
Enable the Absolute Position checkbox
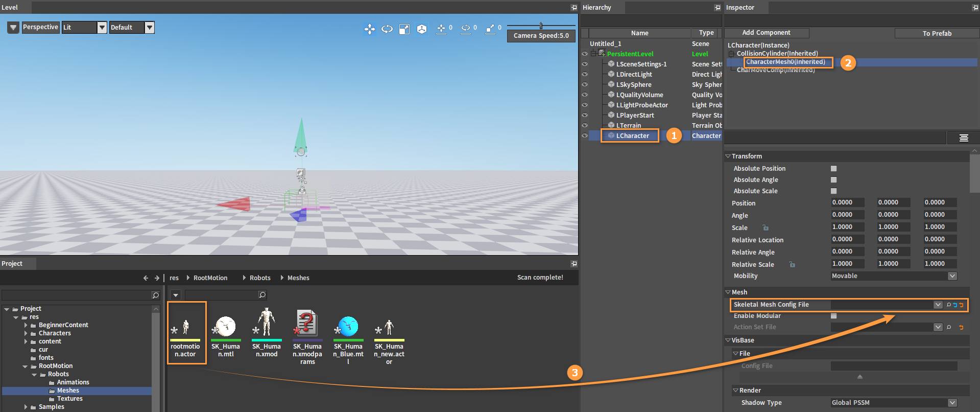pos(834,168)
